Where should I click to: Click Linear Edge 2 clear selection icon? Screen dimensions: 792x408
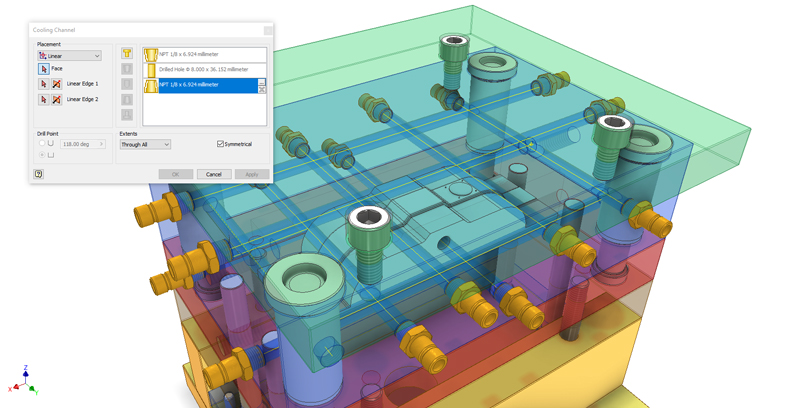click(x=57, y=99)
